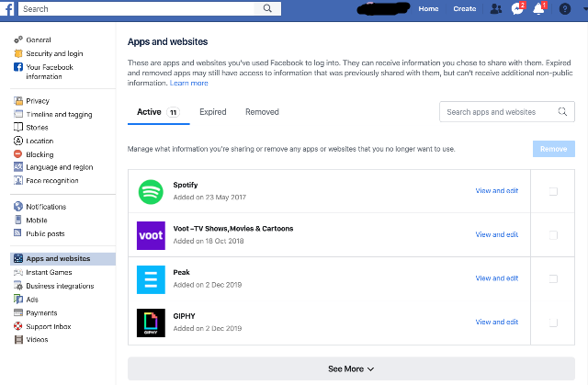Select the Voot app checkbox
588x385 pixels.
point(553,235)
